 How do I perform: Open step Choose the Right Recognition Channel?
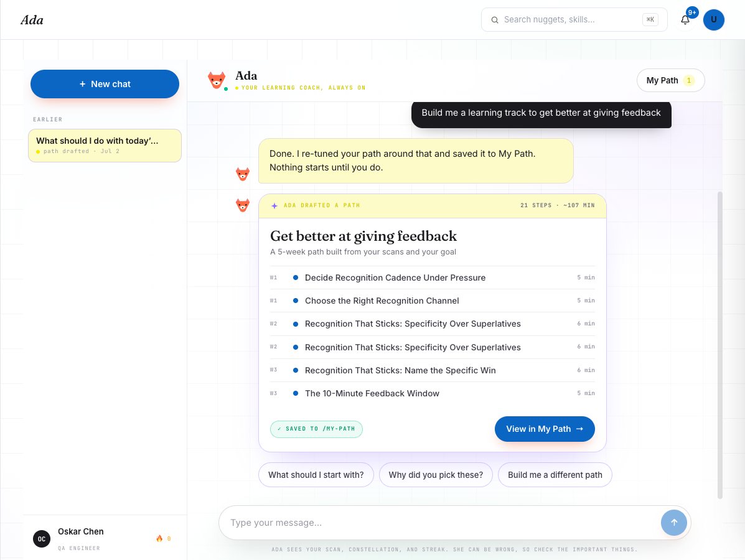(433, 301)
